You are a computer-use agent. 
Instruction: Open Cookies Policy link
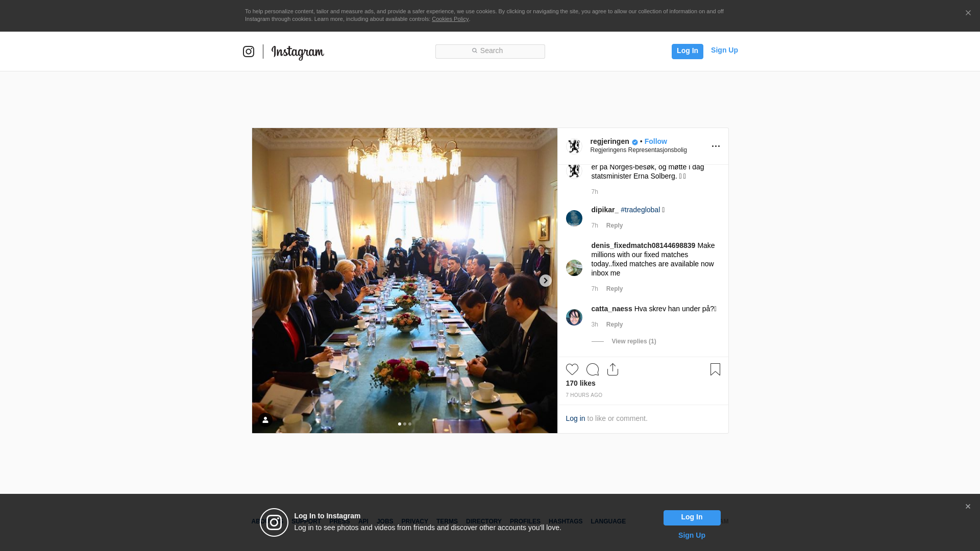click(x=450, y=19)
